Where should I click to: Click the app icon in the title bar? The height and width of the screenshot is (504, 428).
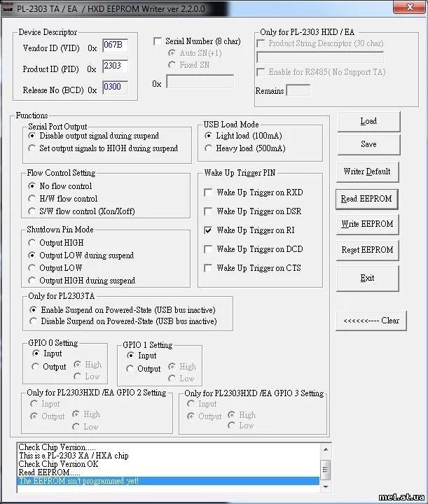(x=7, y=8)
